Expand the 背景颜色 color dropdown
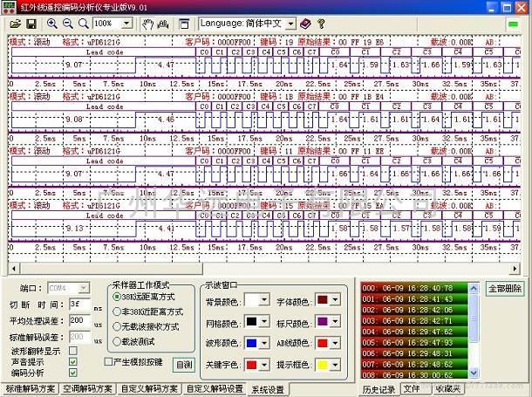532x397 pixels. pos(264,300)
